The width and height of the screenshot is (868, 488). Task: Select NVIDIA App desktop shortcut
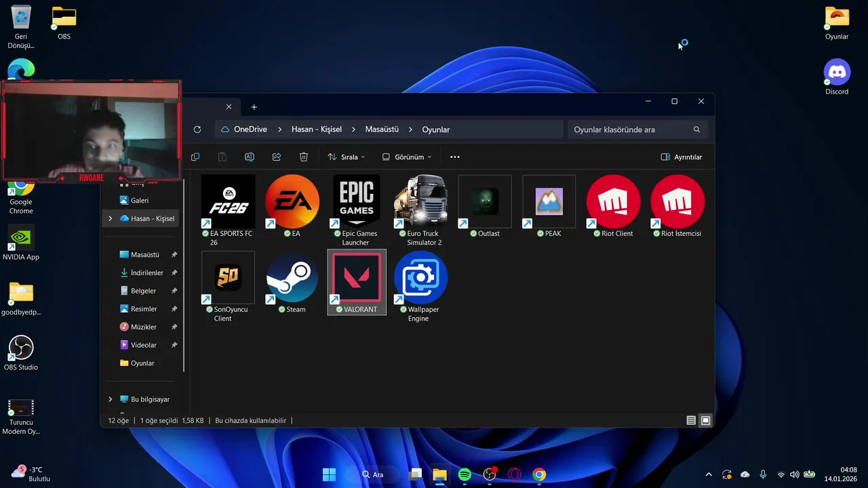21,243
